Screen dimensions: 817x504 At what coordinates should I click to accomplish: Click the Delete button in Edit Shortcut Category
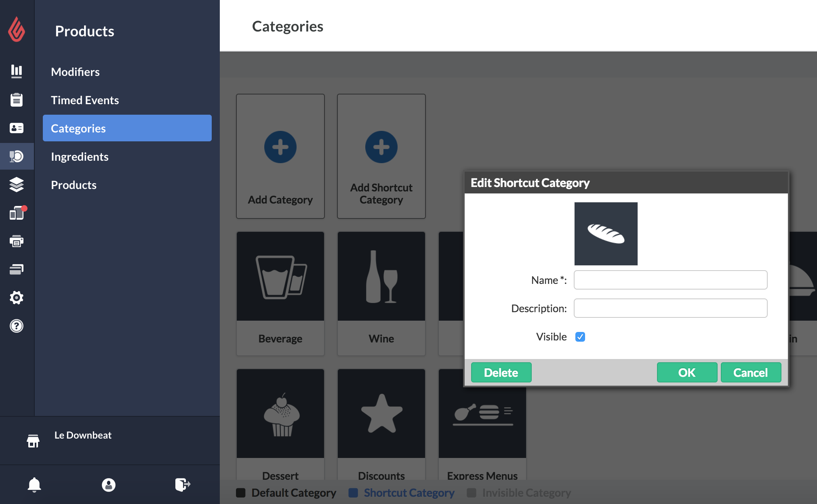coord(501,372)
